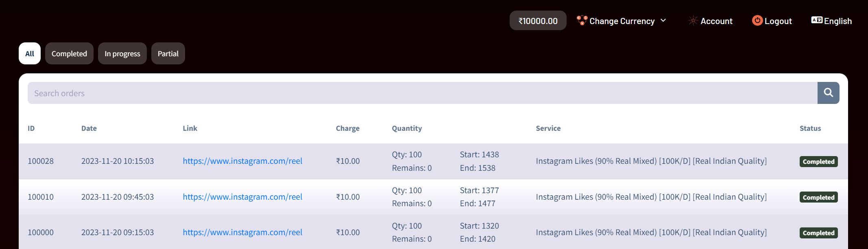The height and width of the screenshot is (249, 868).
Task: Click the ID column header
Action: tap(31, 128)
